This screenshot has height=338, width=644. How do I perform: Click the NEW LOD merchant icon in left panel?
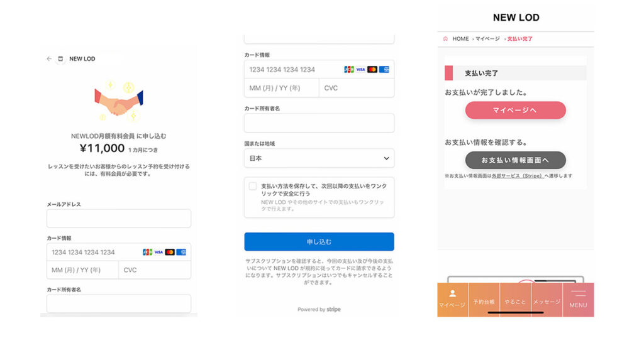60,58
